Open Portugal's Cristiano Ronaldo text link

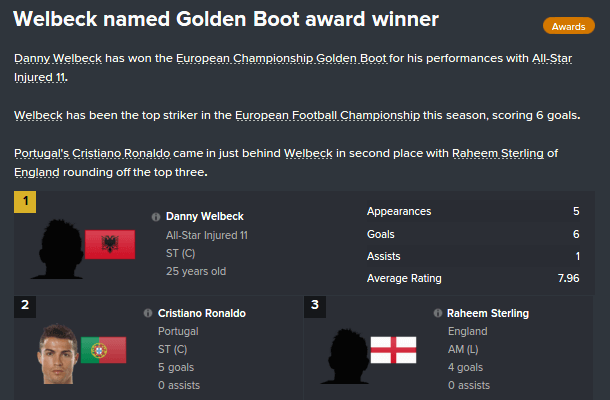(x=92, y=153)
